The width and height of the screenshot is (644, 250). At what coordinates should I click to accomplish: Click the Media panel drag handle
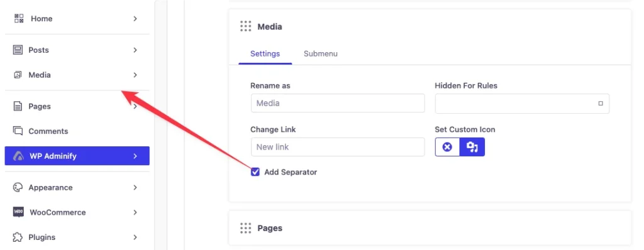246,26
